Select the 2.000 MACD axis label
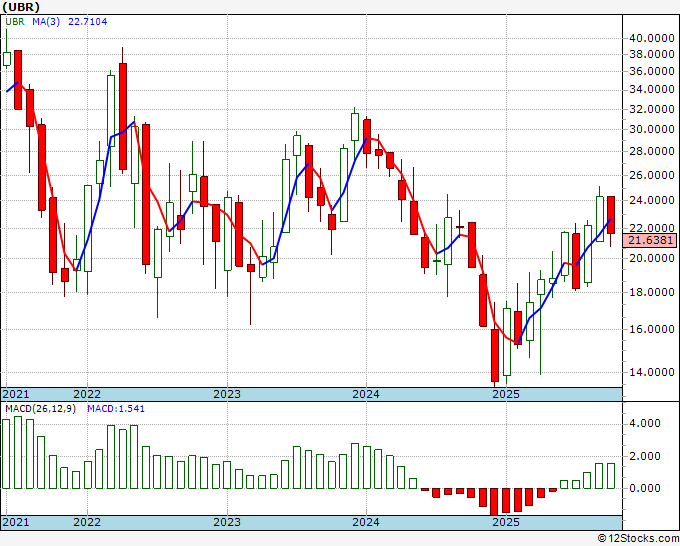 pyautogui.click(x=647, y=457)
